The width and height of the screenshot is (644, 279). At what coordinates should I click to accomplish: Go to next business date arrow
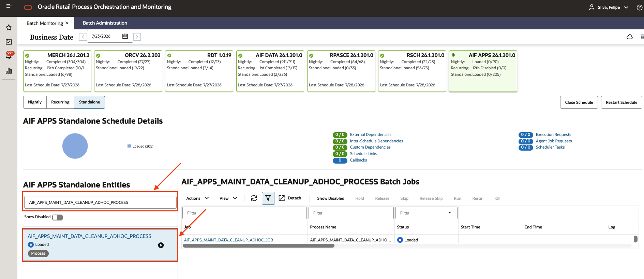[137, 37]
